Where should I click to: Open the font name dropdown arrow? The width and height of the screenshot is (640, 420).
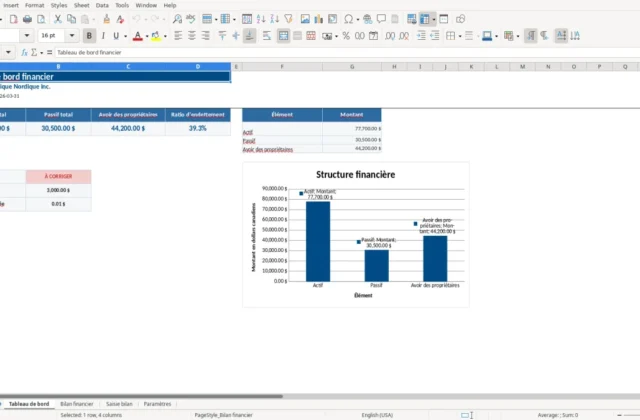coord(27,36)
